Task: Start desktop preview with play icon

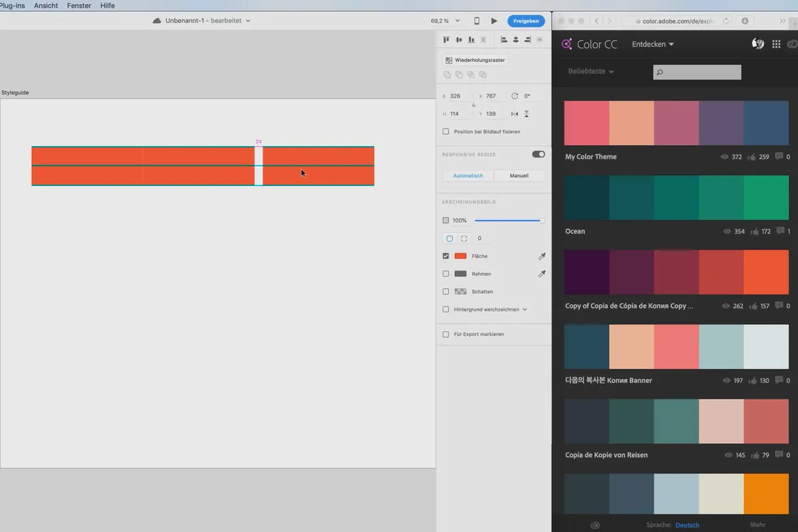Action: pos(494,21)
